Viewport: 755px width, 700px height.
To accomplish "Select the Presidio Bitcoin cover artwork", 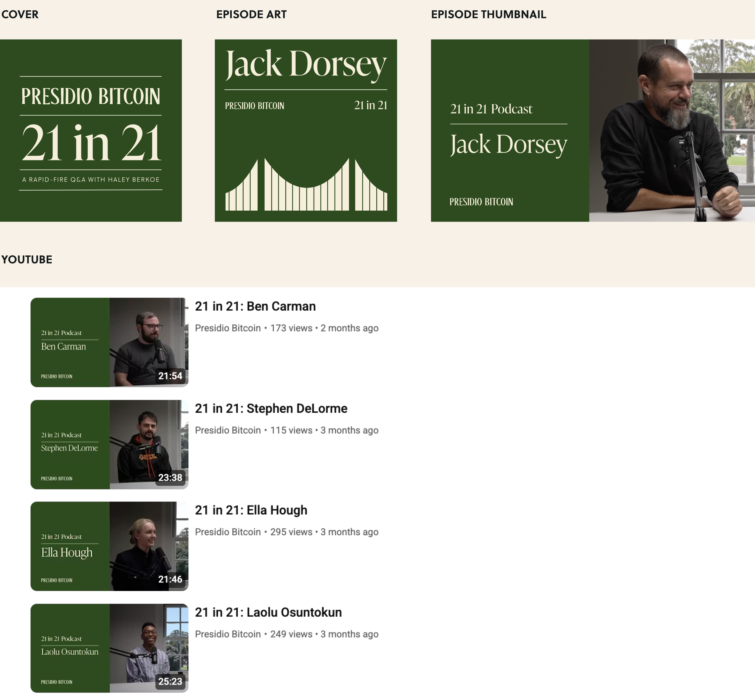I will click(x=91, y=130).
